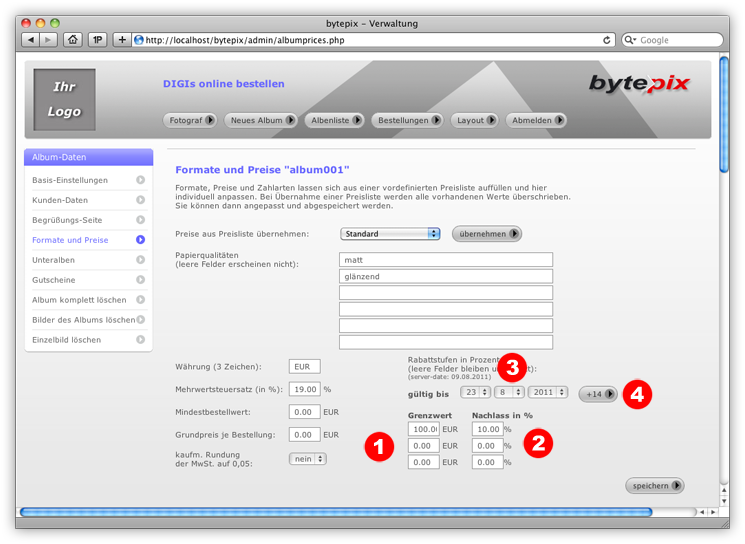Reload the page with the refresh icon

tap(607, 40)
